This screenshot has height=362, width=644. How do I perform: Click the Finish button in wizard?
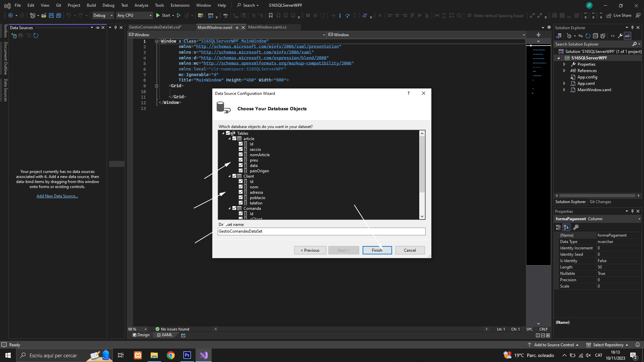click(x=377, y=250)
